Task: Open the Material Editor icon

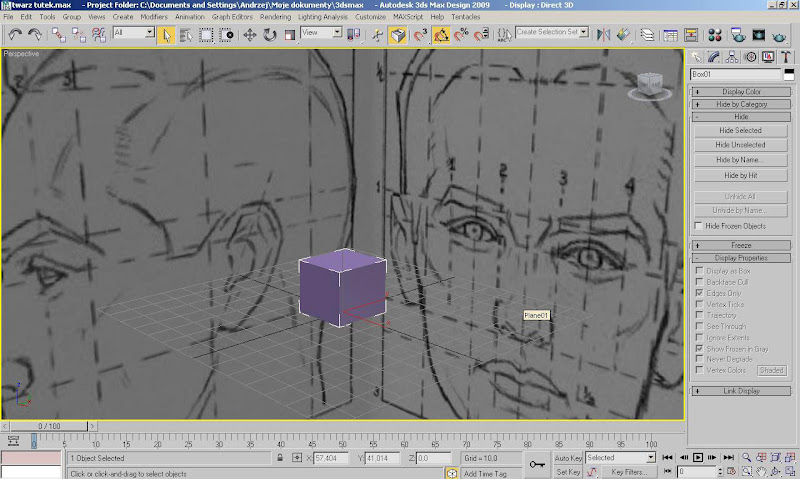Action: pos(715,34)
